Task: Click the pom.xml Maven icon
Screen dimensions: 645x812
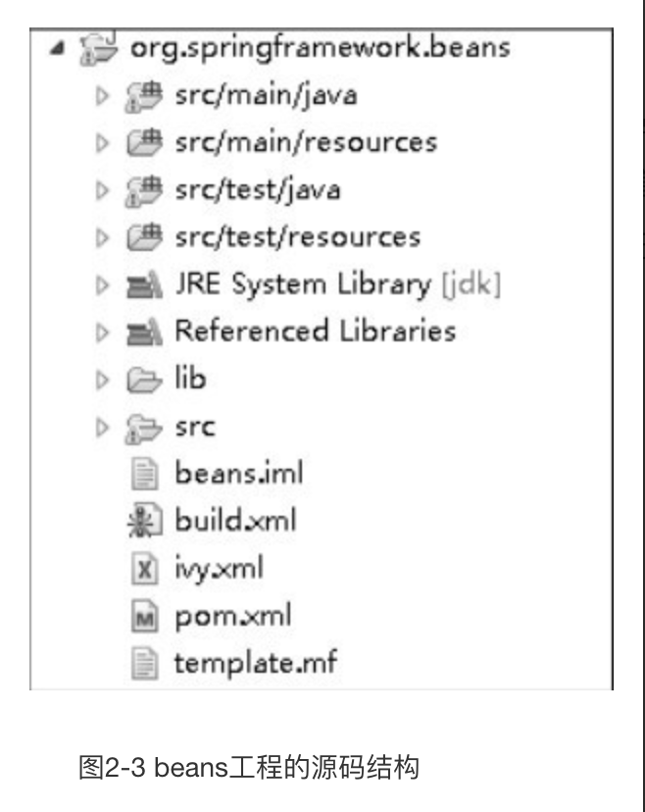Action: [144, 616]
